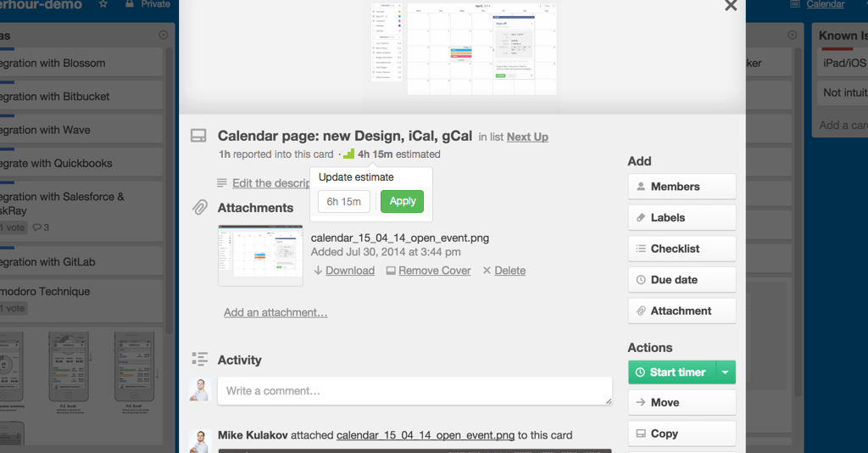
Task: Open Mike Kulakov's profile name
Action: click(253, 435)
